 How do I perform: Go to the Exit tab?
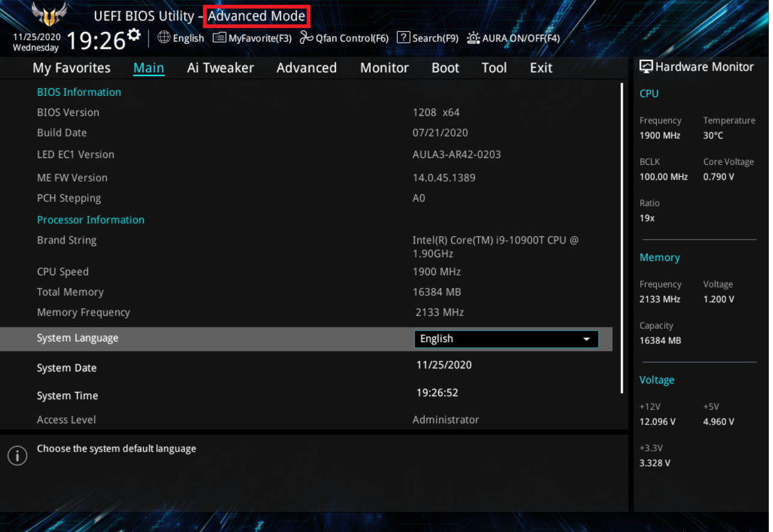tap(541, 68)
